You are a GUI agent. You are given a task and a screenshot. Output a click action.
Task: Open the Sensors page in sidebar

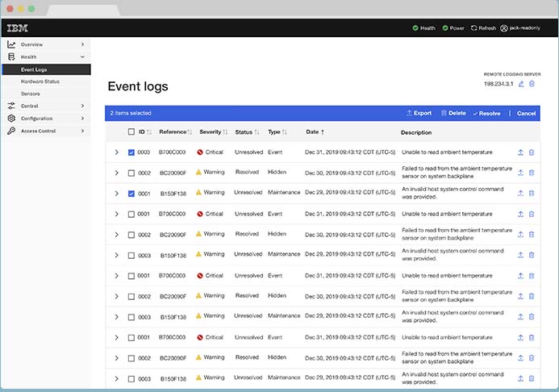(x=31, y=94)
